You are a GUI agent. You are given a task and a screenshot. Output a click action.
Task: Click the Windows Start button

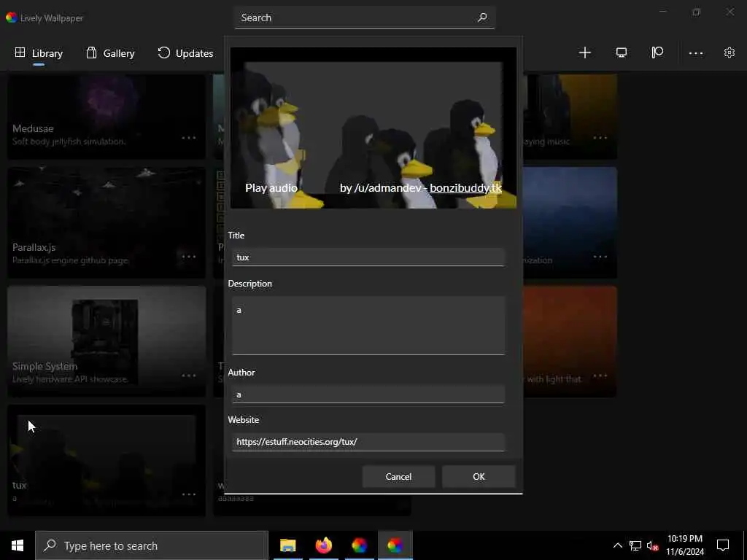click(x=18, y=545)
